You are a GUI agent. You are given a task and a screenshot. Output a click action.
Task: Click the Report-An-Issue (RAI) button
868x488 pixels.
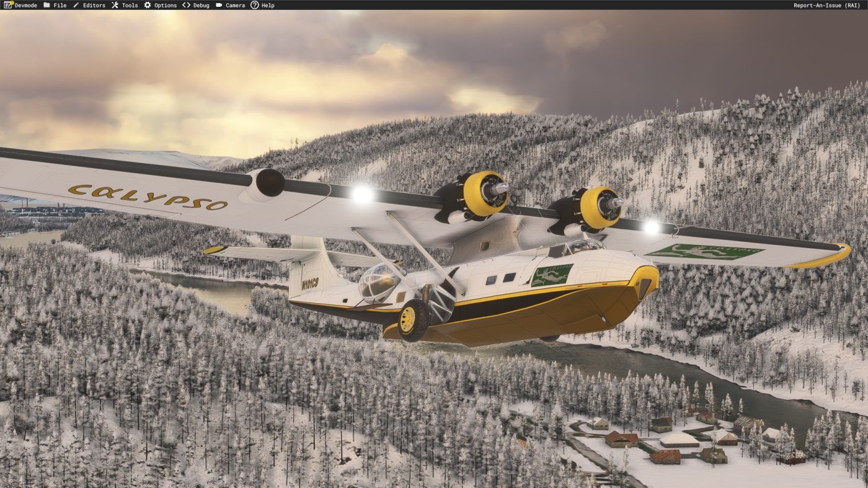click(x=826, y=5)
